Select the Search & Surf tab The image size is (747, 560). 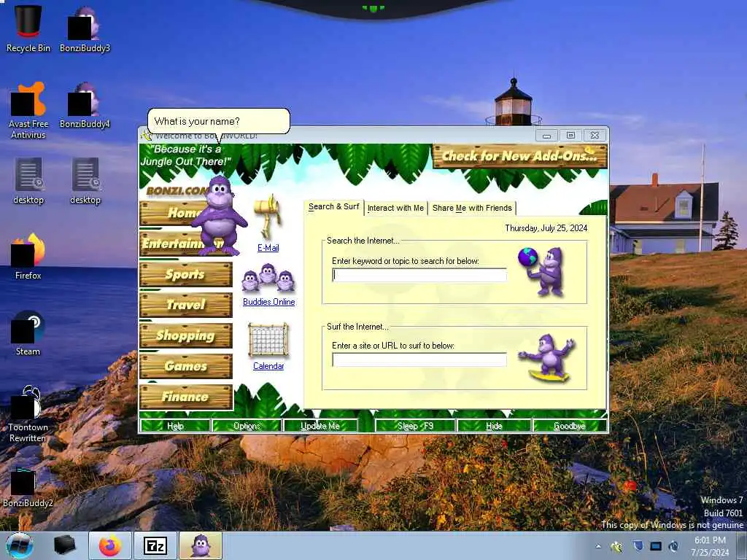tap(334, 206)
